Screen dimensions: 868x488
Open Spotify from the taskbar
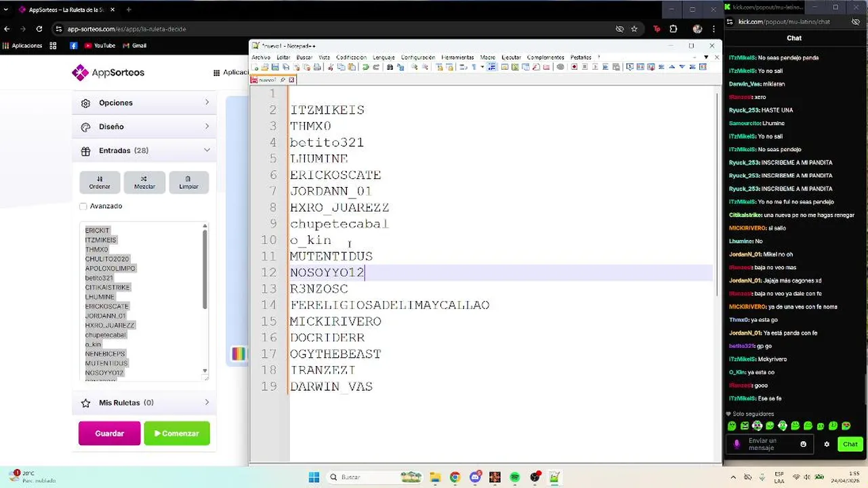pos(515,477)
